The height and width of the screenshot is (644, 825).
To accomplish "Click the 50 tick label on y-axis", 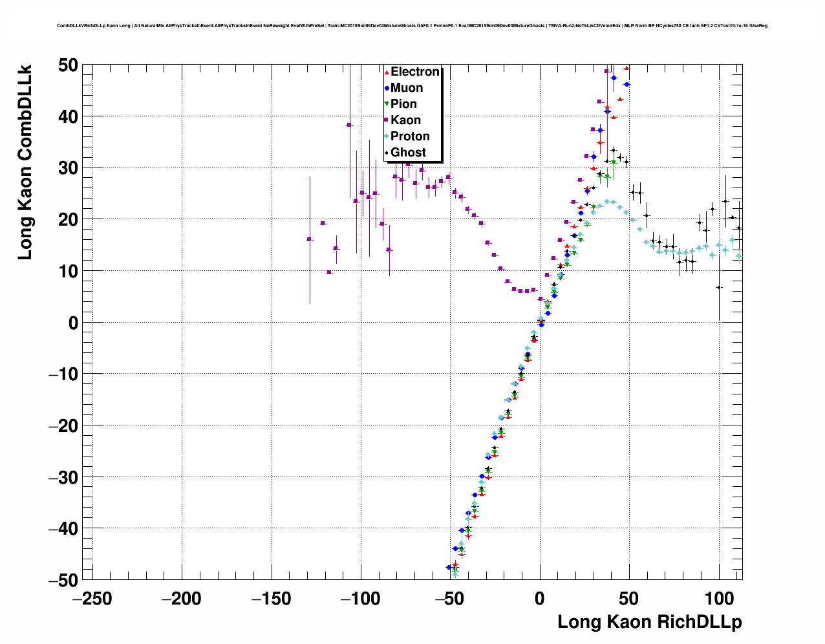I will click(68, 65).
